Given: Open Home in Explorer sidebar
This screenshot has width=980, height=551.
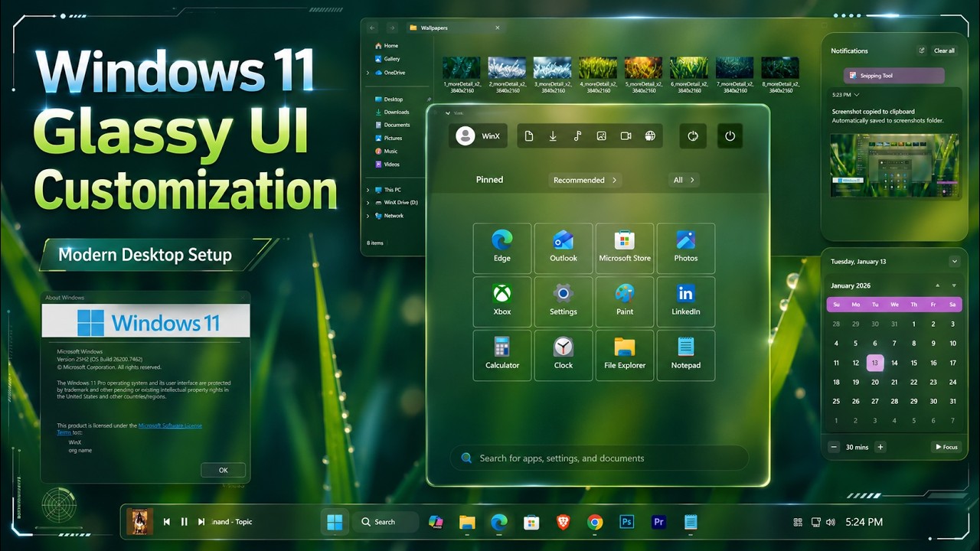Looking at the screenshot, I should (x=385, y=46).
